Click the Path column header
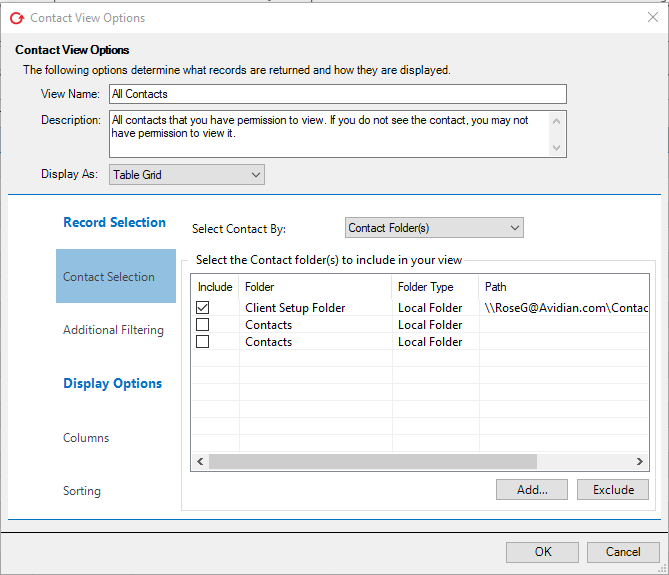This screenshot has height=575, width=669. tap(564, 287)
